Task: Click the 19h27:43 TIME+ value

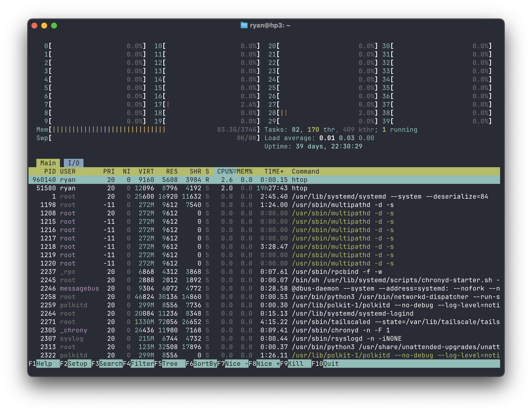Action: click(x=272, y=188)
